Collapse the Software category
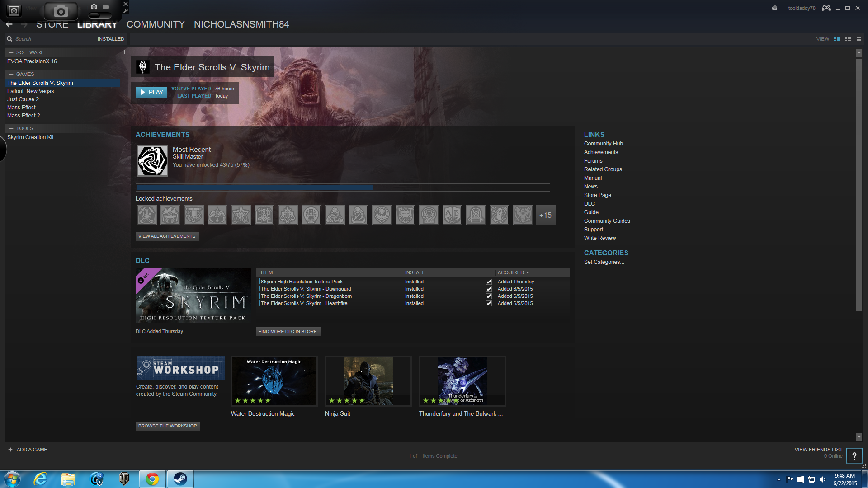868x488 pixels. [x=11, y=52]
